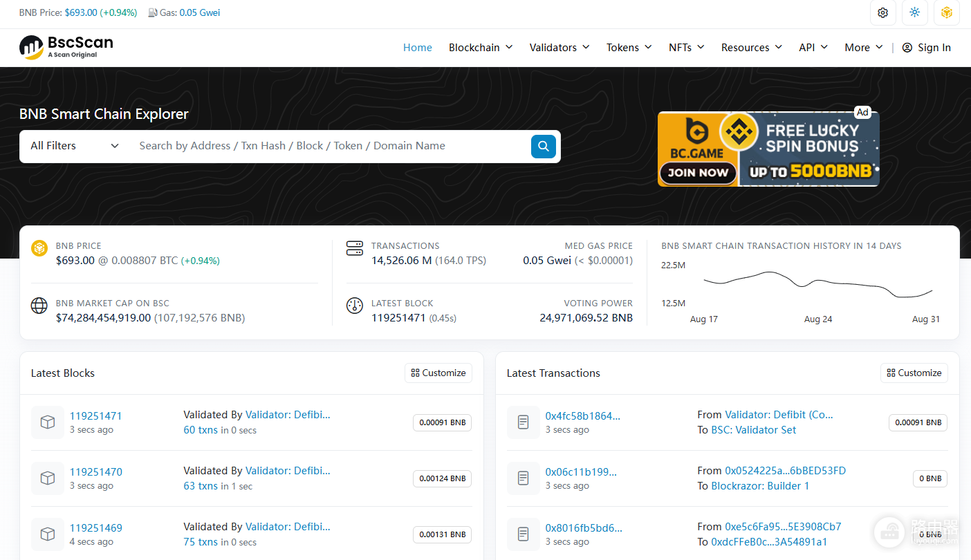
Task: Expand the API menu
Action: coord(813,48)
